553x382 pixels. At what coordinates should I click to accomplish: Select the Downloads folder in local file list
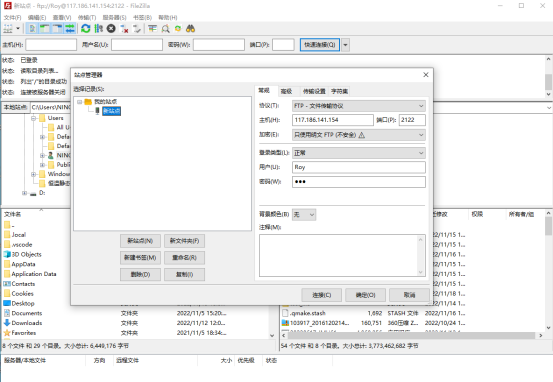click(x=27, y=323)
